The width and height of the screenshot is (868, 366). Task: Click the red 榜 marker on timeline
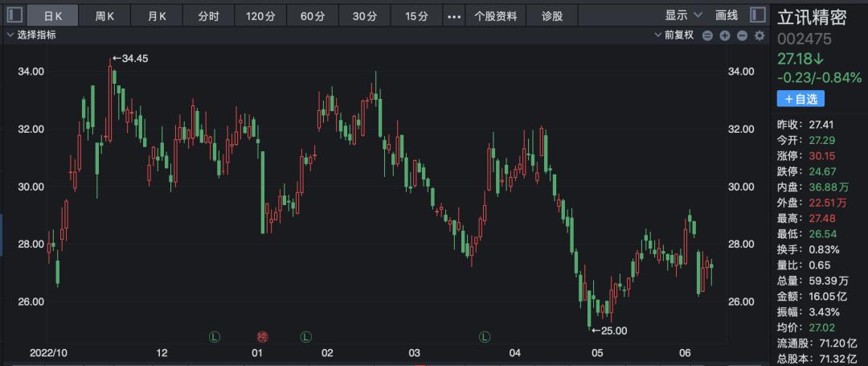point(262,335)
